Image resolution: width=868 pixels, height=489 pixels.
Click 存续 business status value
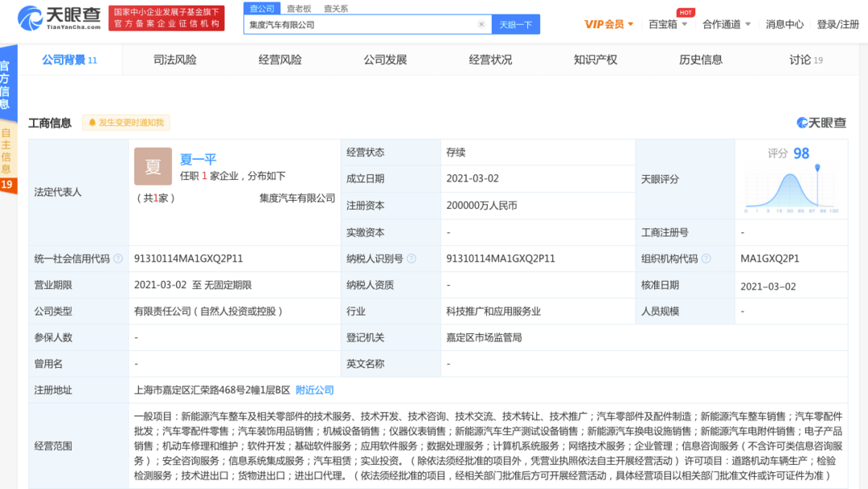click(x=456, y=153)
